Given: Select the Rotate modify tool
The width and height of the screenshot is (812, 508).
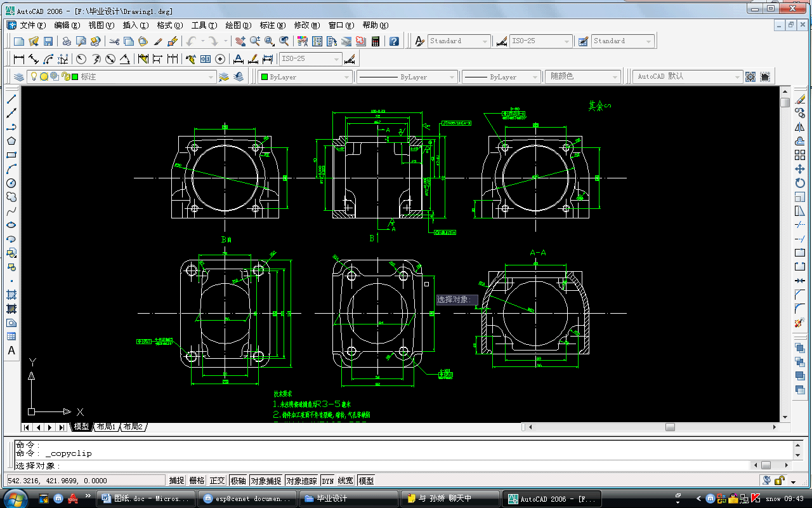Looking at the screenshot, I should [800, 183].
